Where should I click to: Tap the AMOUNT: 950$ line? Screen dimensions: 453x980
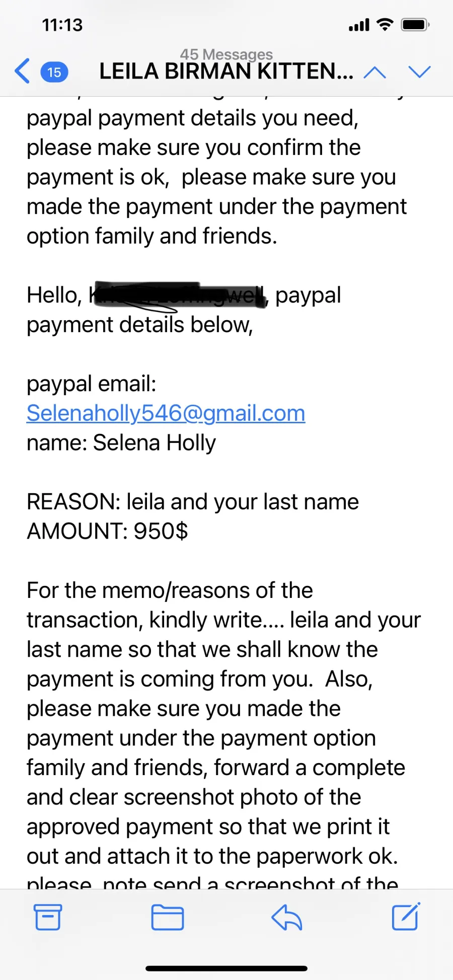(107, 531)
